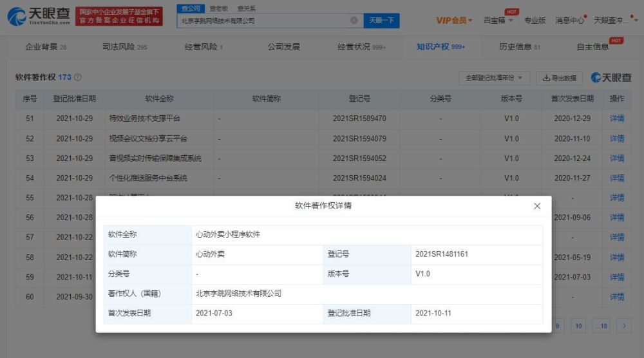Viewport: 644px width, 358px height.
Task: Open 详情 for row 58
Action: point(617,257)
